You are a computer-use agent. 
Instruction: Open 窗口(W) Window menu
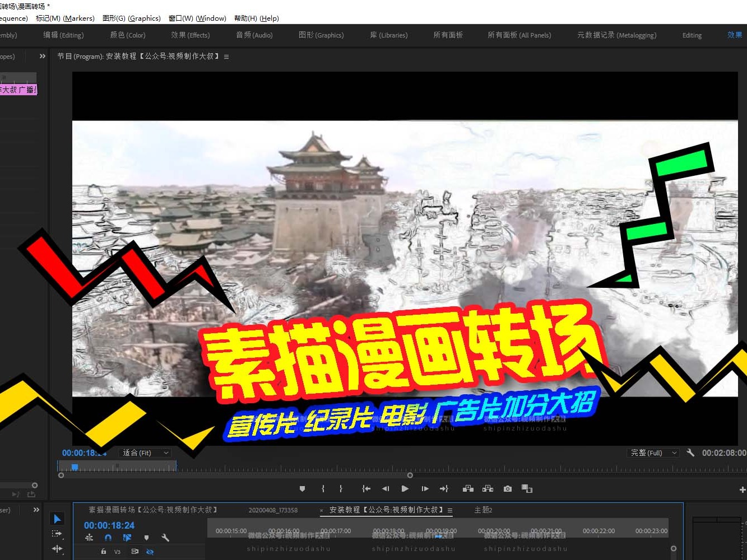tap(197, 18)
